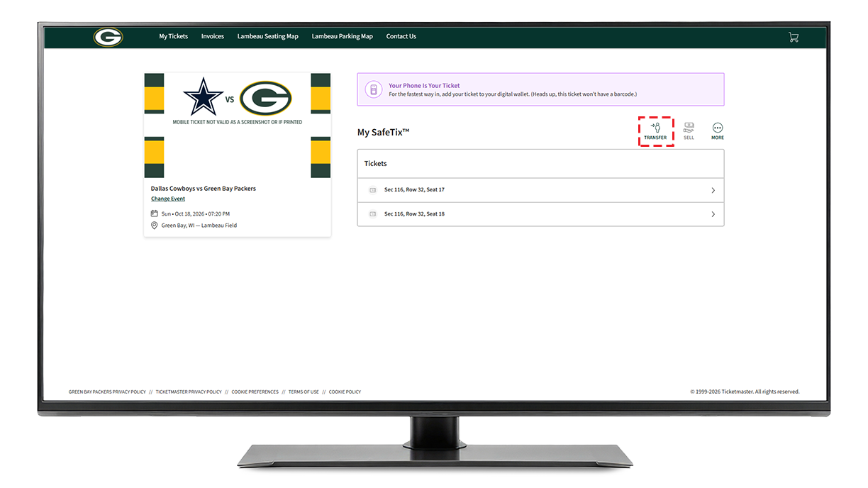Open Green Bay Packers Privacy Policy link
The width and height of the screenshot is (868, 488).
tap(107, 392)
